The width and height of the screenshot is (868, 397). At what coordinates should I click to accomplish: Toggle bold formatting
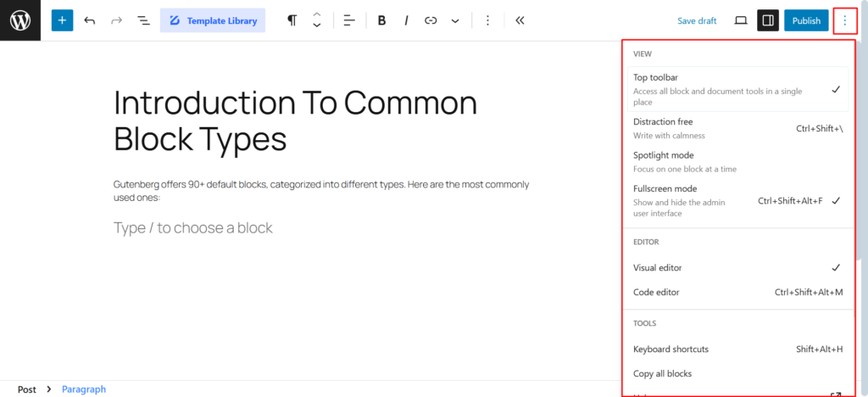click(381, 20)
